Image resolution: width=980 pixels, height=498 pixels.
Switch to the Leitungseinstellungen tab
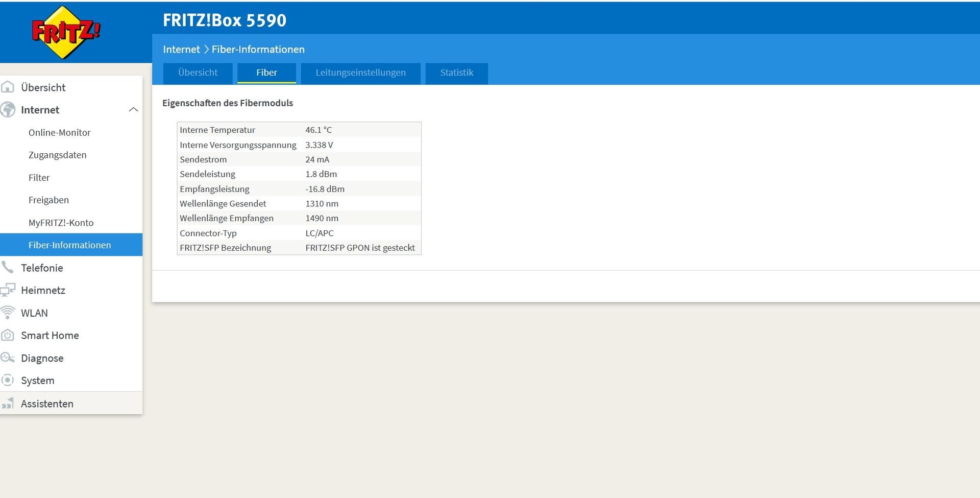click(x=360, y=73)
